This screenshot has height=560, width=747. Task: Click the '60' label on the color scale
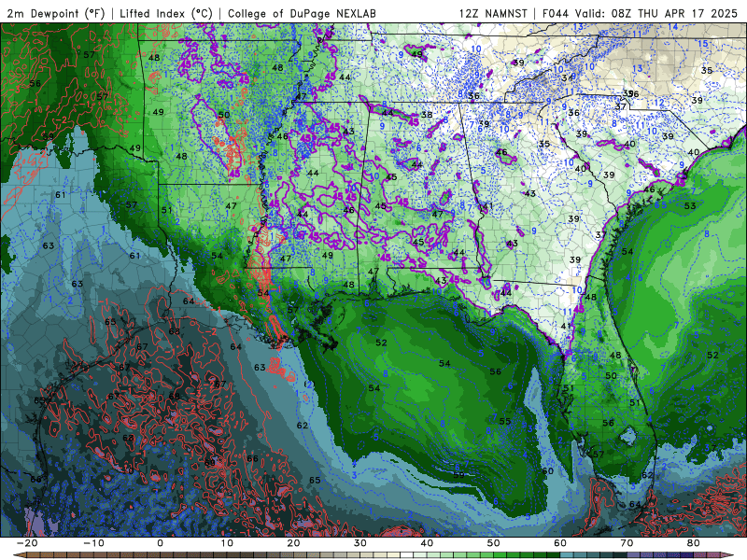(560, 543)
